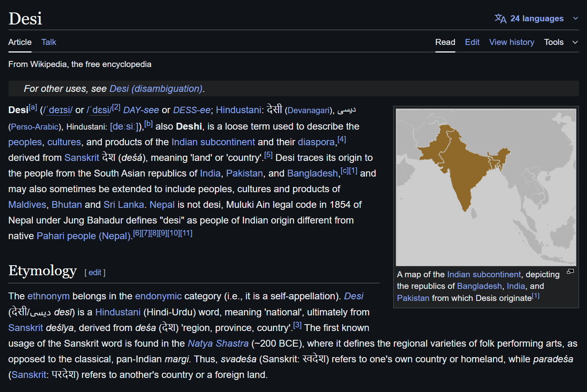Jump to citation [6]
The height and width of the screenshot is (392, 587).
tap(137, 233)
